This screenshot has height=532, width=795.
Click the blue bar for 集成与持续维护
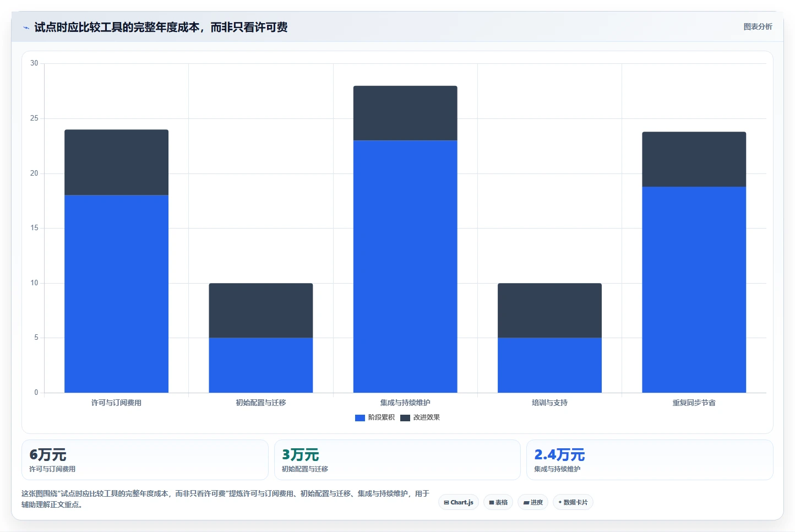tap(405, 267)
